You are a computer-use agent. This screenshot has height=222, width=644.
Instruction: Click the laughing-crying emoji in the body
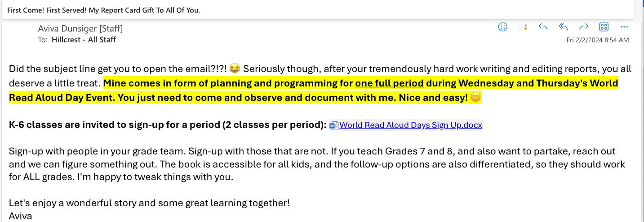(x=234, y=69)
